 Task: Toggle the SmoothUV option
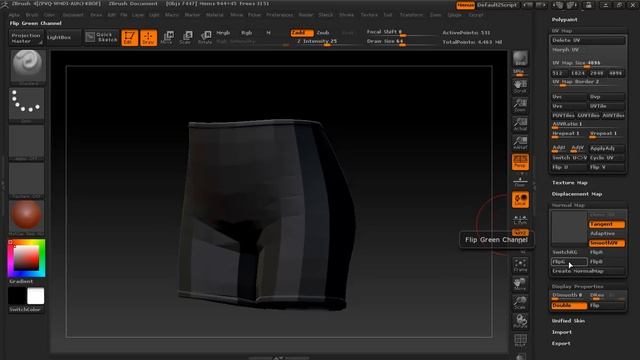(607, 243)
